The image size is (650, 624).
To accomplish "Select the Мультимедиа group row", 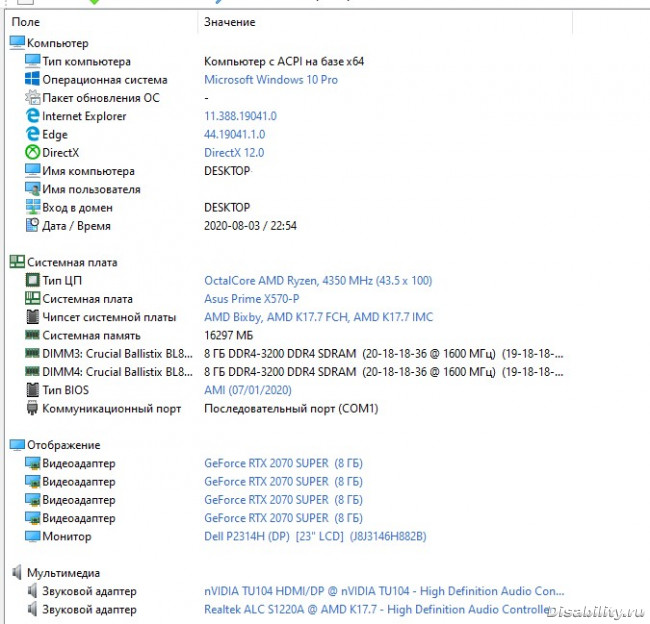I will [63, 573].
